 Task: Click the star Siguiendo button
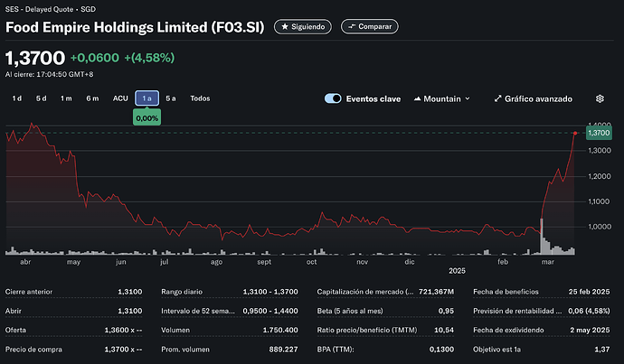pos(303,26)
